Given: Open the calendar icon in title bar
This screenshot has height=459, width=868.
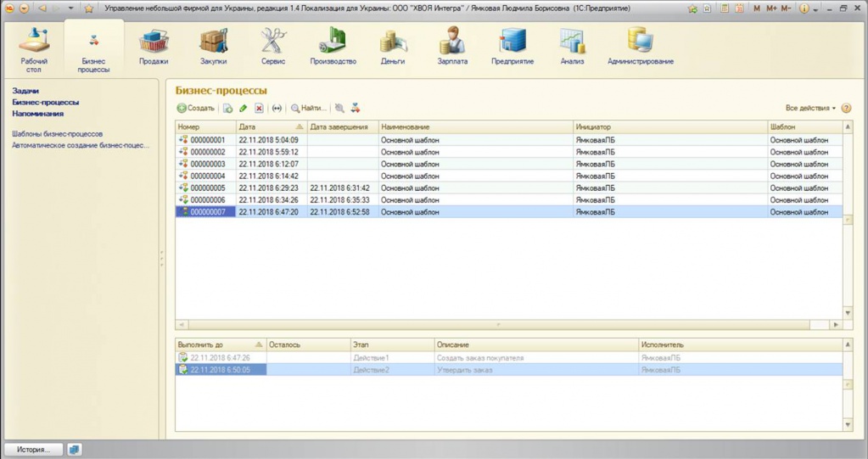Looking at the screenshot, I should click(740, 8).
